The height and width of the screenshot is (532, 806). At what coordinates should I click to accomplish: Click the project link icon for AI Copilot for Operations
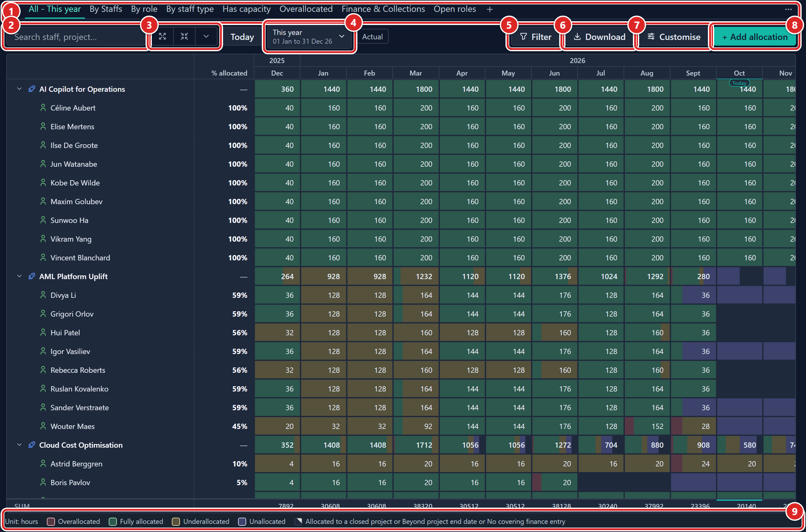point(32,89)
